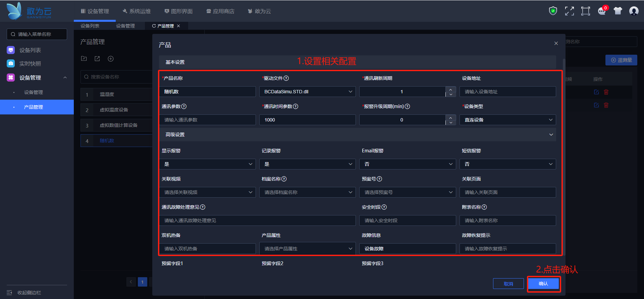Open the 显示报警 dropdown
Viewport: 644px width, 299px height.
pos(208,164)
